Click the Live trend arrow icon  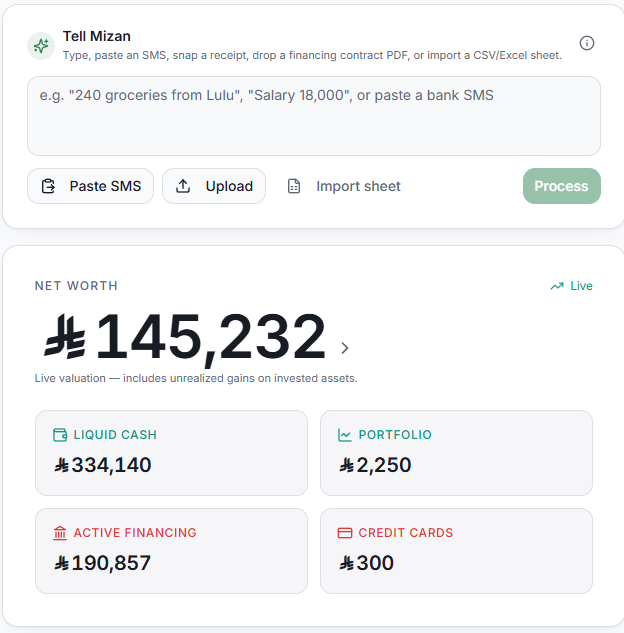coord(557,286)
